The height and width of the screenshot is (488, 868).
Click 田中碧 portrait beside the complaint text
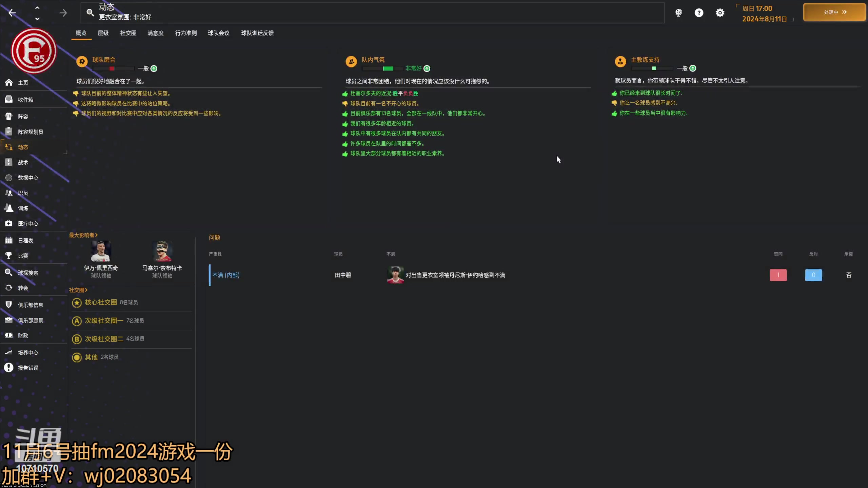tap(395, 275)
